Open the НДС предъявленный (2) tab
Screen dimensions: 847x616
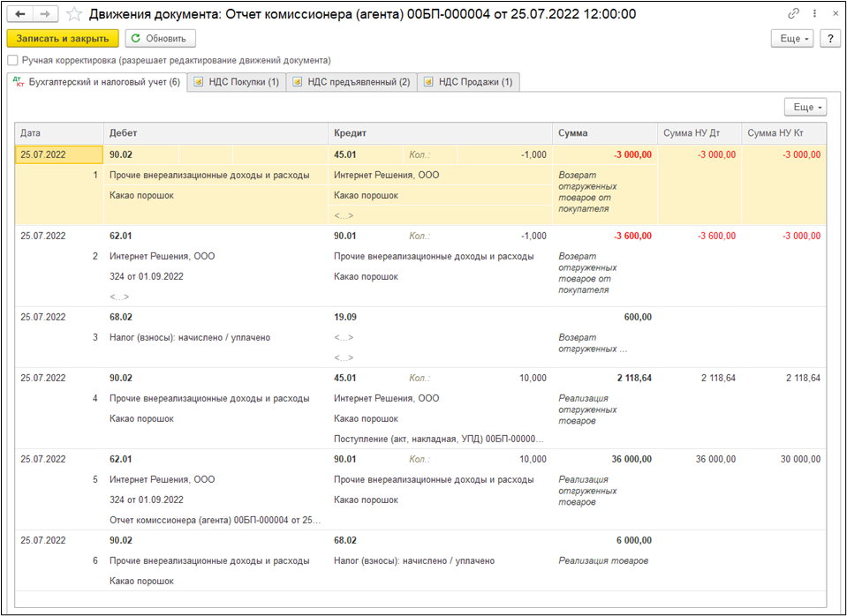coord(350,82)
